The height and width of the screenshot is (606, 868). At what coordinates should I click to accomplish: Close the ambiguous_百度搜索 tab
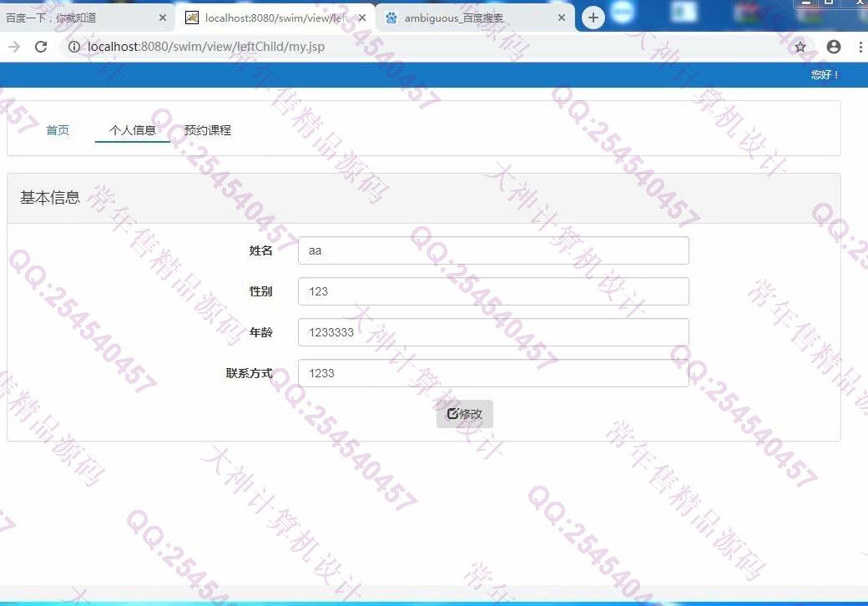[x=562, y=18]
